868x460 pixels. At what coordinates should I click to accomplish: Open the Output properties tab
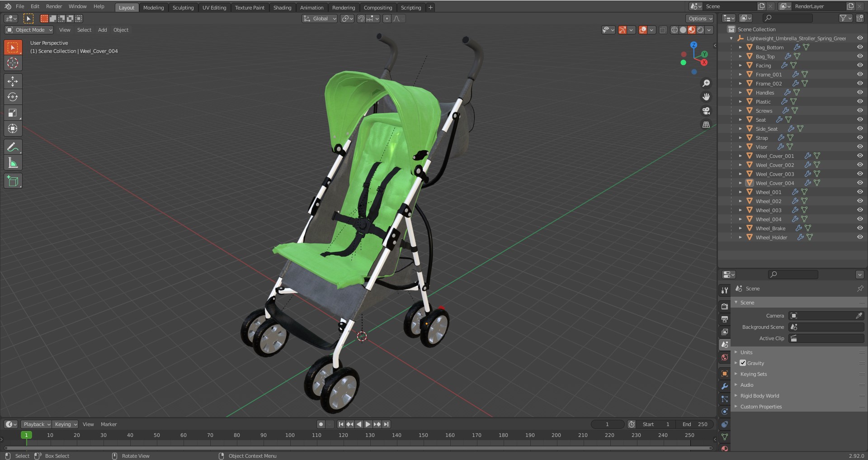point(725,319)
